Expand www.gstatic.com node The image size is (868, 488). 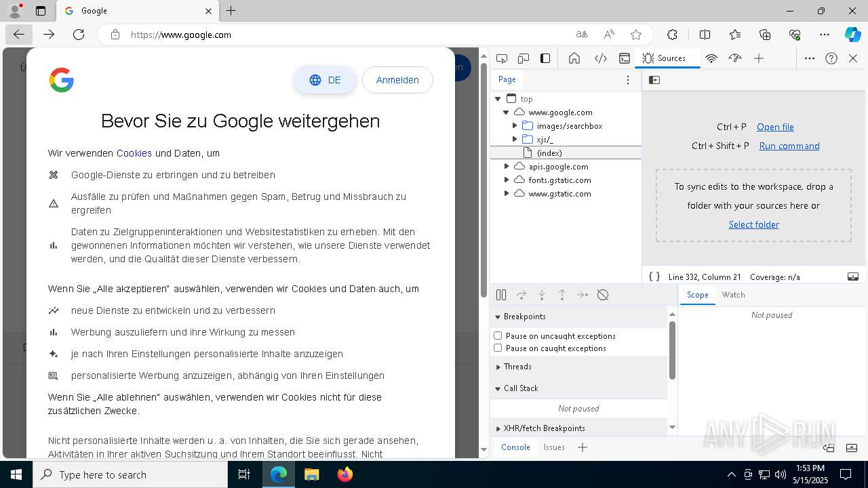(507, 194)
